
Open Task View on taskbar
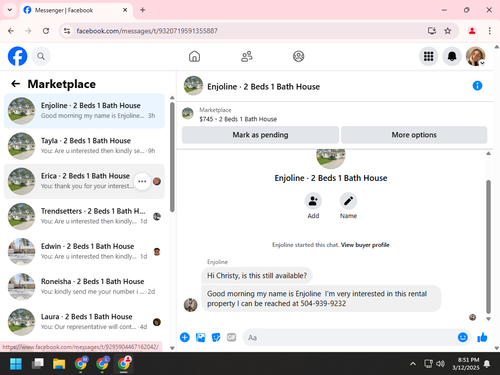click(37, 364)
